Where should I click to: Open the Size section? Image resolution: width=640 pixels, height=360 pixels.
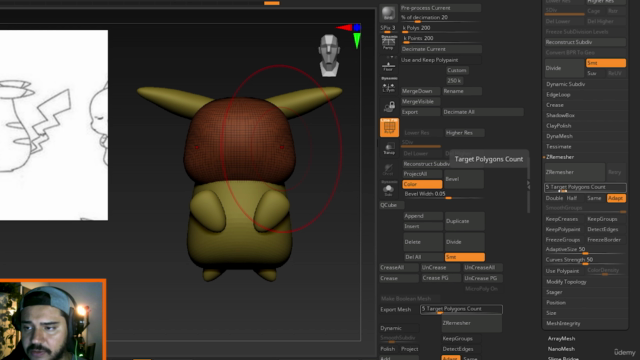[551, 313]
